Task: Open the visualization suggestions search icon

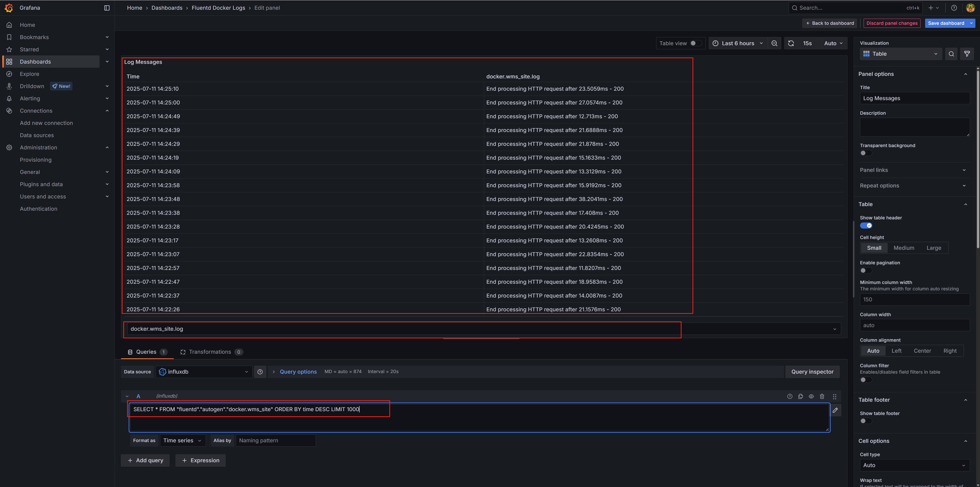Action: point(951,54)
